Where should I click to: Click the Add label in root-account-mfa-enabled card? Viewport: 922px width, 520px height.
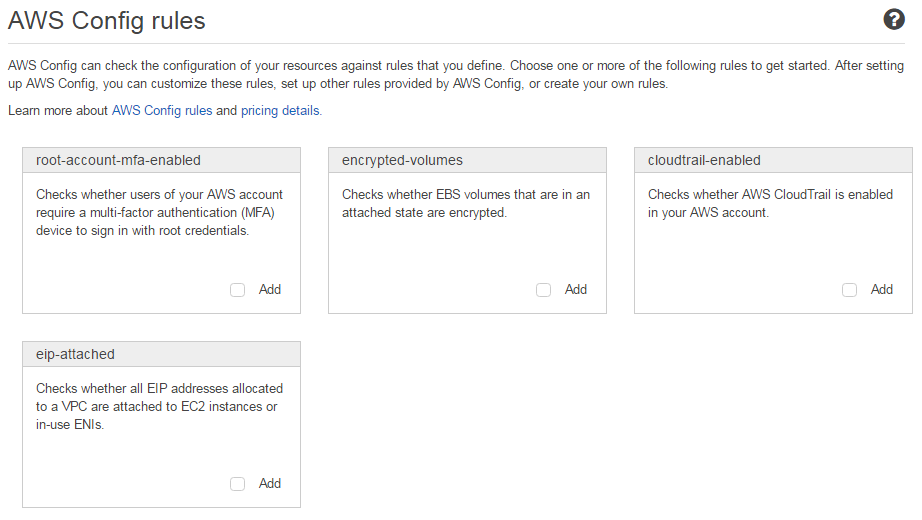point(270,289)
